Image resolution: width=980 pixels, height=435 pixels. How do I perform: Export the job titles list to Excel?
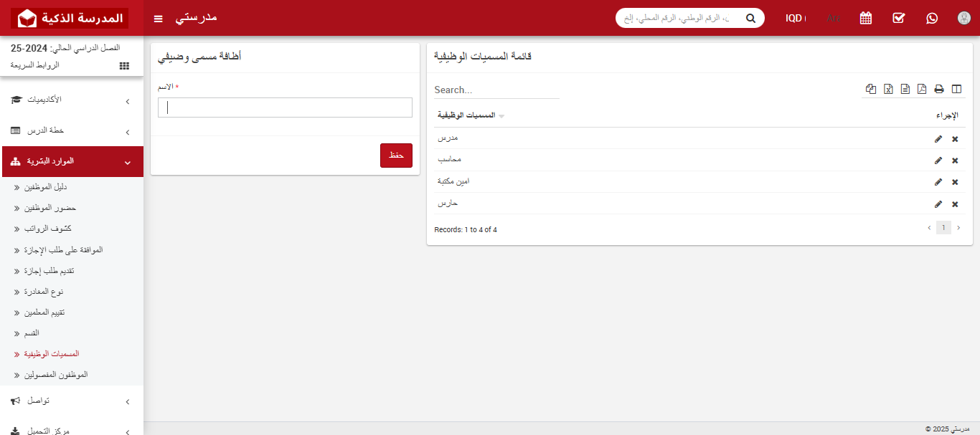(x=888, y=89)
